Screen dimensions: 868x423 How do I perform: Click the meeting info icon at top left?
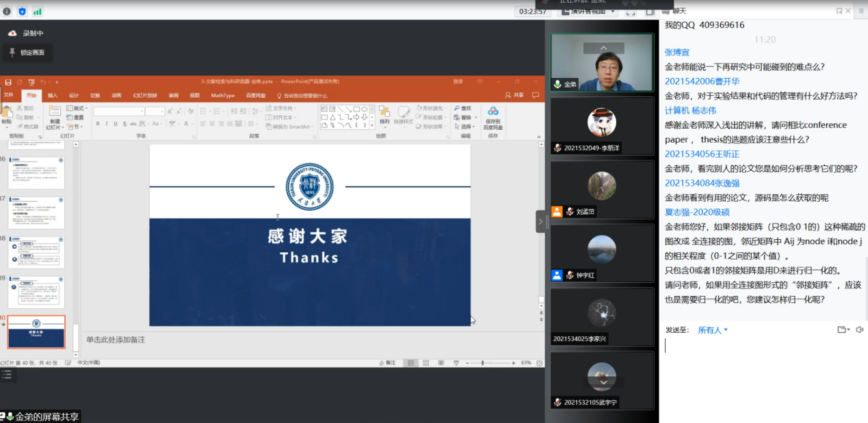[x=7, y=12]
